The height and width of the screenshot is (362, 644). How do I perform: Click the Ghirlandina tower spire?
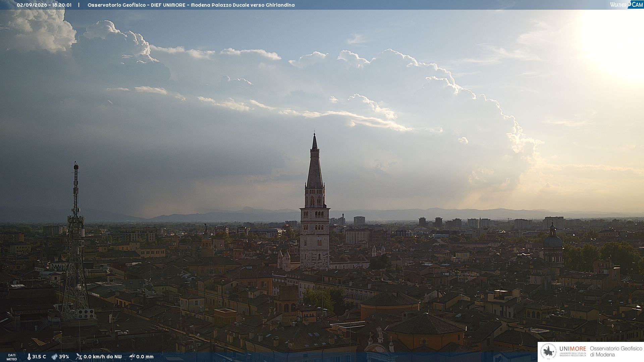315,161
